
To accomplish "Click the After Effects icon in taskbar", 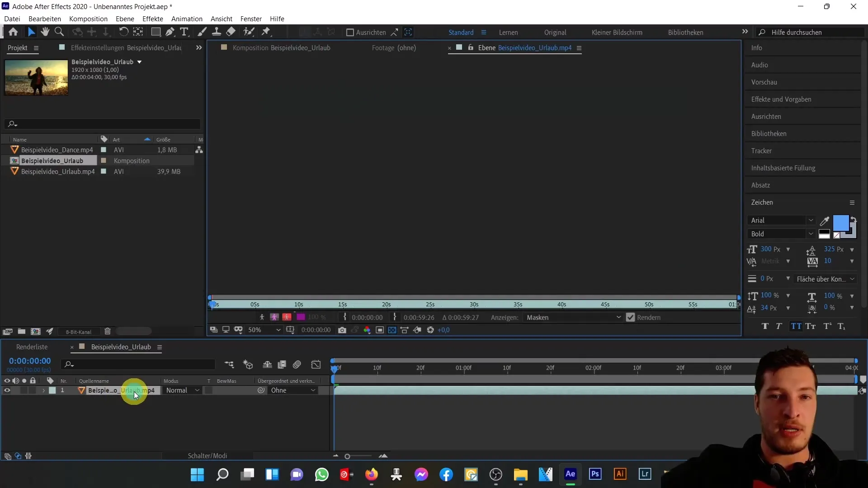I will 571,475.
